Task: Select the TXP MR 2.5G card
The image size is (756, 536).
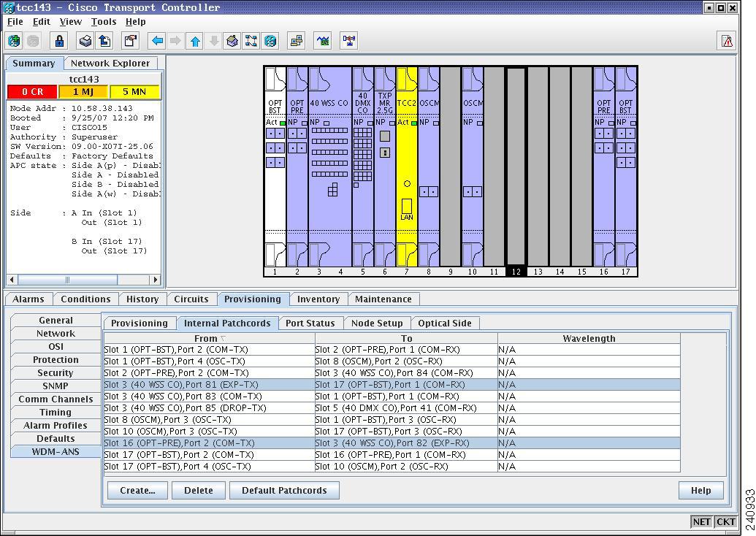Action: click(x=385, y=166)
